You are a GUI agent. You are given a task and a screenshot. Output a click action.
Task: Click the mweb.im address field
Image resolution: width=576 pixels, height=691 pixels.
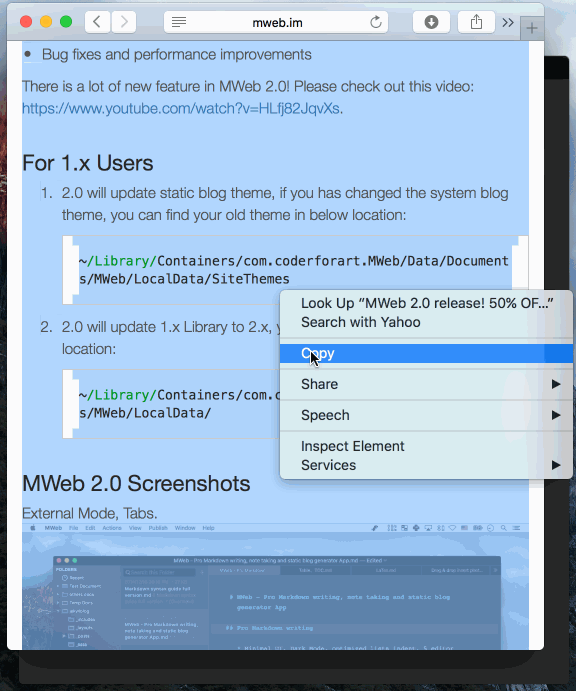[x=276, y=22]
